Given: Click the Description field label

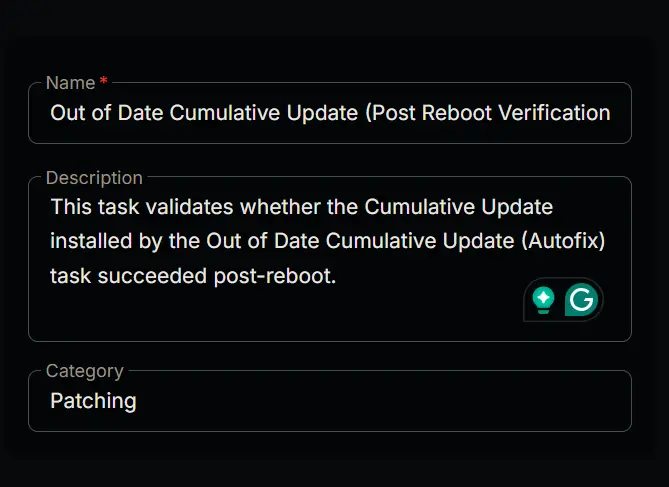Looking at the screenshot, I should [x=94, y=178].
